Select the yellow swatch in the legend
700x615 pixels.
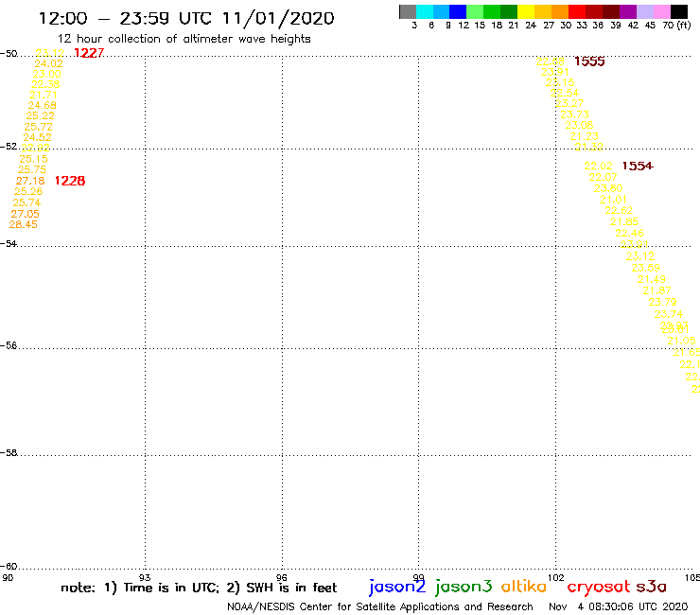(526, 11)
